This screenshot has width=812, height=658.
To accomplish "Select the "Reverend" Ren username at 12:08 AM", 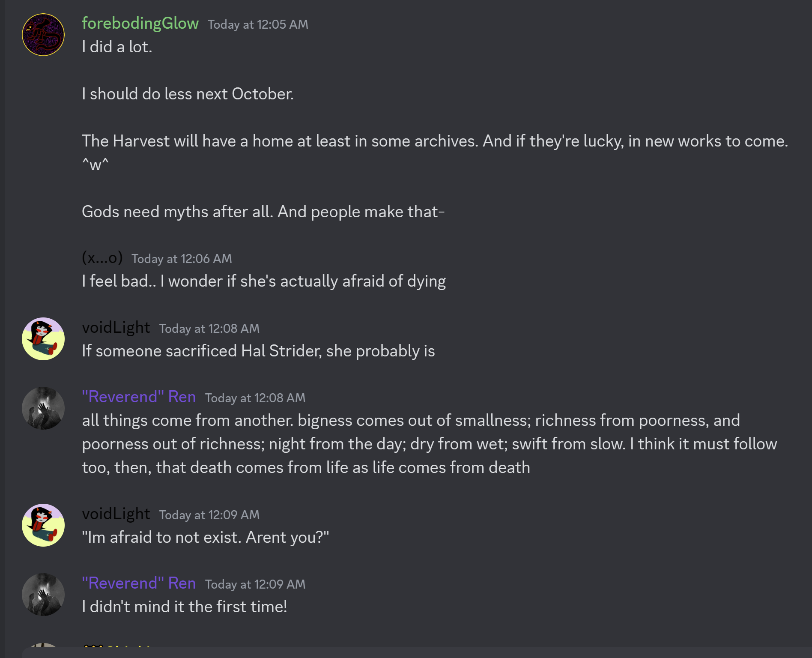I will [139, 397].
